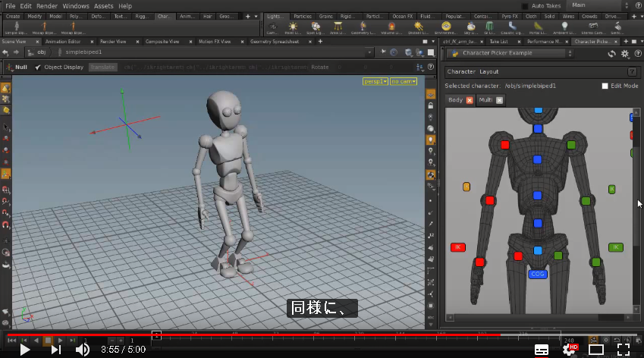Add a Stereo Camera from the shelf
The image size is (644, 358).
coord(593,28)
